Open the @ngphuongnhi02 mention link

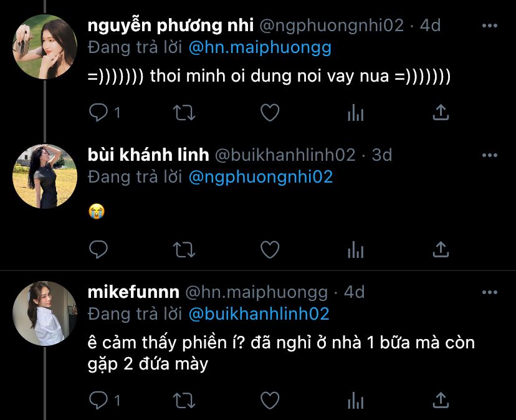(260, 177)
